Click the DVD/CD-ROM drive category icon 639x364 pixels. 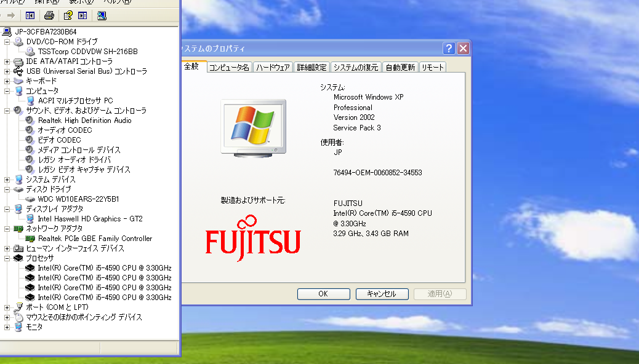(18, 42)
